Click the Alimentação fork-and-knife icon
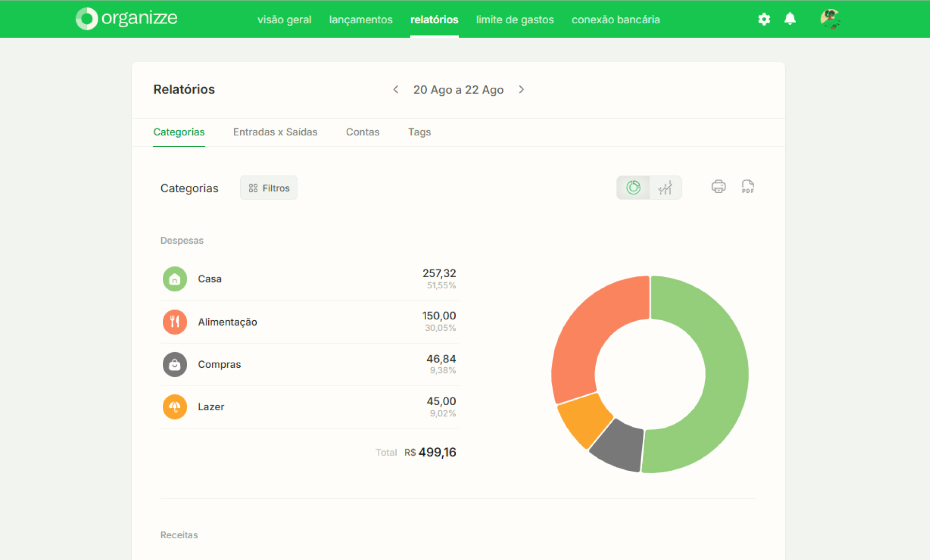 (x=175, y=322)
